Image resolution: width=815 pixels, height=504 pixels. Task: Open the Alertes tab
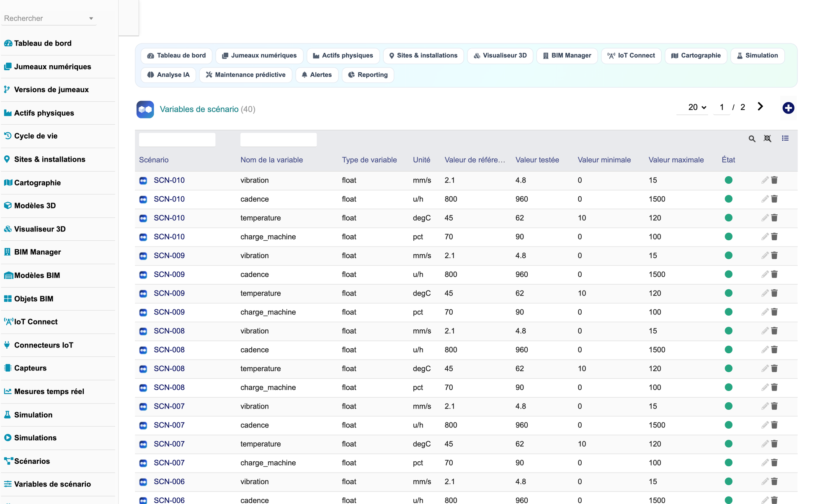pos(317,75)
